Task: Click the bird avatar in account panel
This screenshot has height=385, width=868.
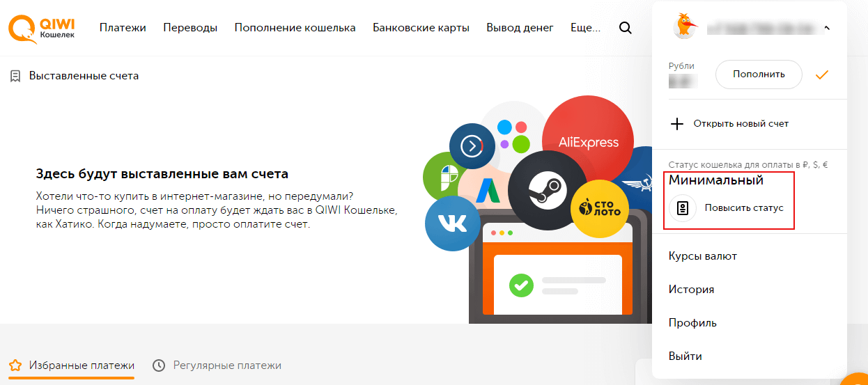Action: coord(686,26)
